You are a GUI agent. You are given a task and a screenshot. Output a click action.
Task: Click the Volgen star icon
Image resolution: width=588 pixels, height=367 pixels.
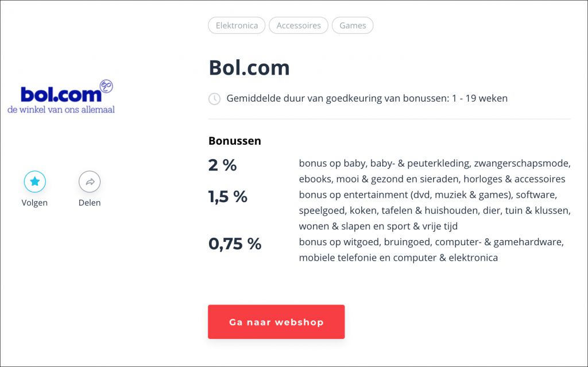pos(35,181)
